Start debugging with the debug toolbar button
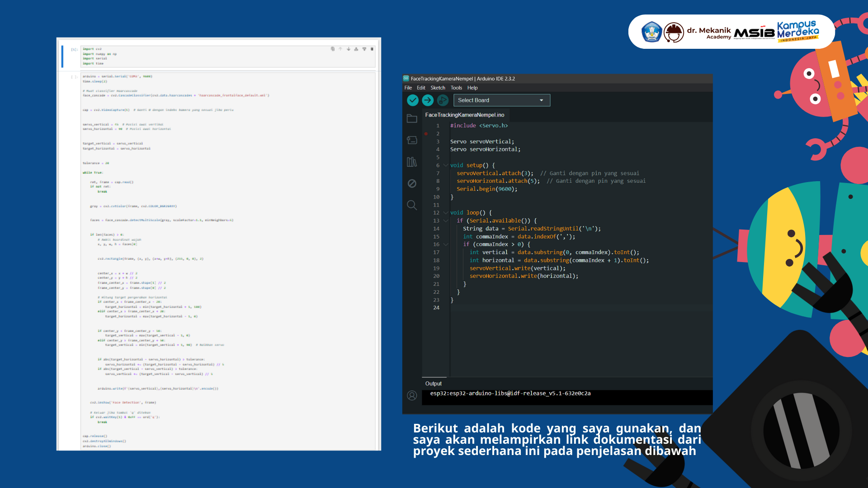868x488 pixels. click(443, 100)
